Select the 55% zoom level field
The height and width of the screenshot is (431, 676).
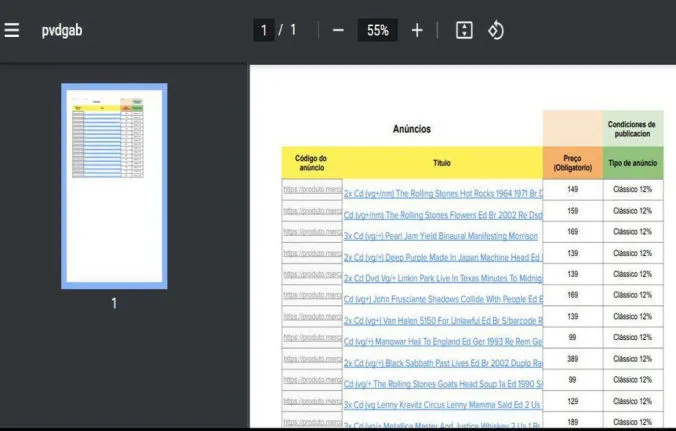[x=378, y=30]
